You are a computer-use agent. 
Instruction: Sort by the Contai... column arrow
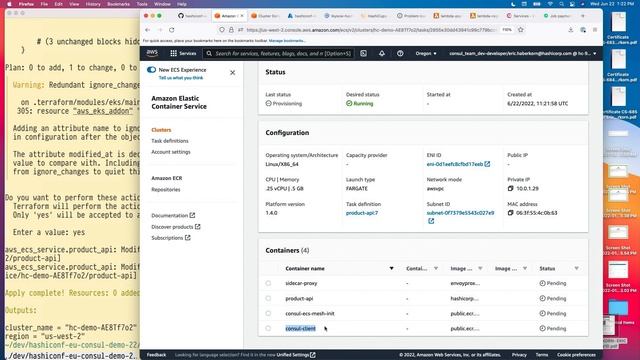[436, 269]
